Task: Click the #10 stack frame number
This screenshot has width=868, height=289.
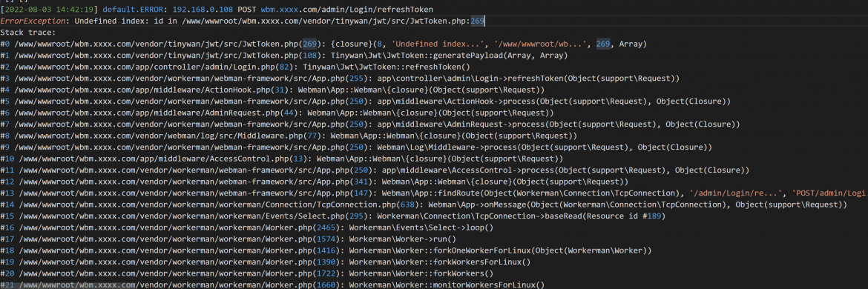Action: [x=7, y=159]
